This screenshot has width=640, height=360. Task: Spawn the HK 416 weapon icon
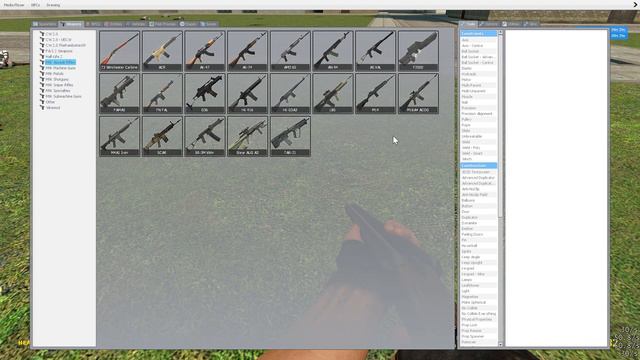(x=247, y=93)
